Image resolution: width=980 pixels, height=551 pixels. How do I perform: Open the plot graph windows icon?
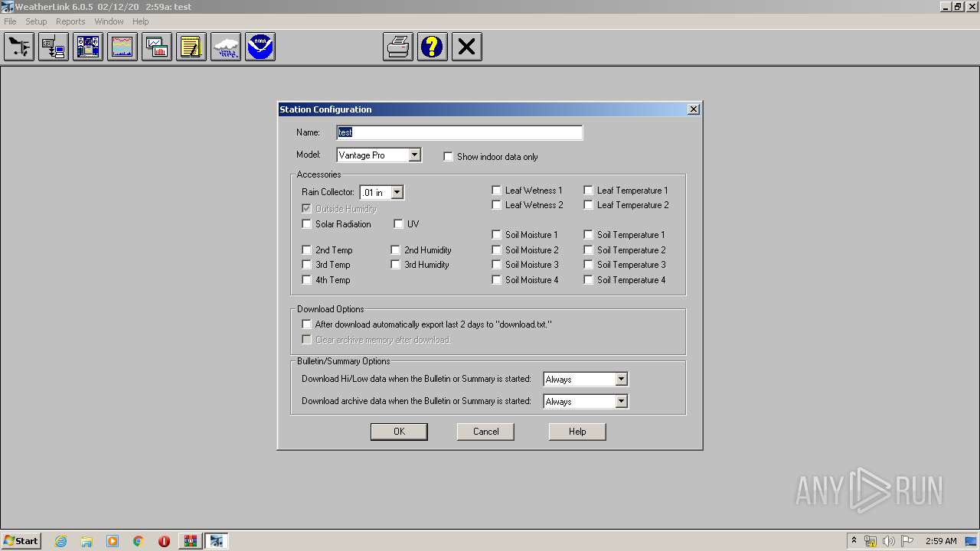pyautogui.click(x=157, y=47)
